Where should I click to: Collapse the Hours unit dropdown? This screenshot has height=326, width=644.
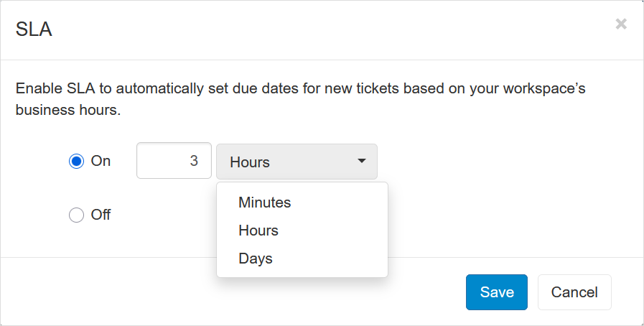(x=296, y=162)
